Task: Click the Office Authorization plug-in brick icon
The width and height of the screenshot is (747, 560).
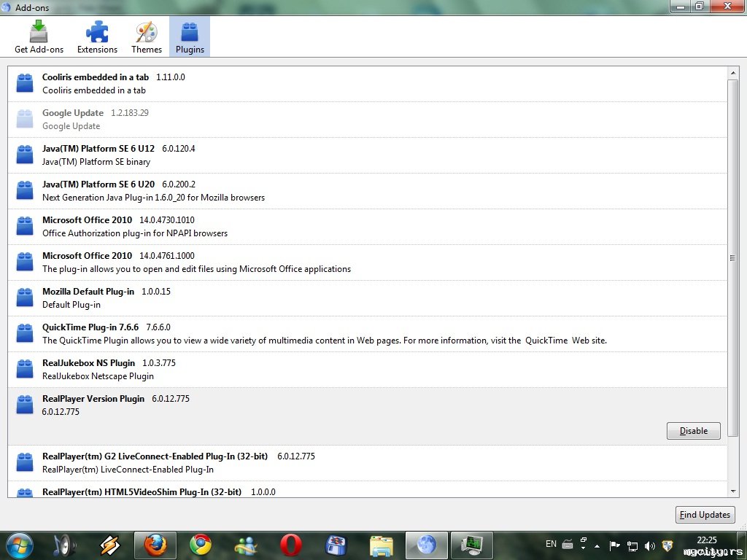Action: click(25, 226)
